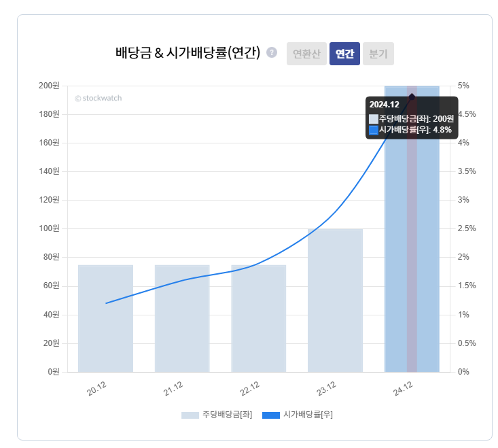Click the 140원 left axis label
Screen dimensions: 498x448
click(49, 171)
